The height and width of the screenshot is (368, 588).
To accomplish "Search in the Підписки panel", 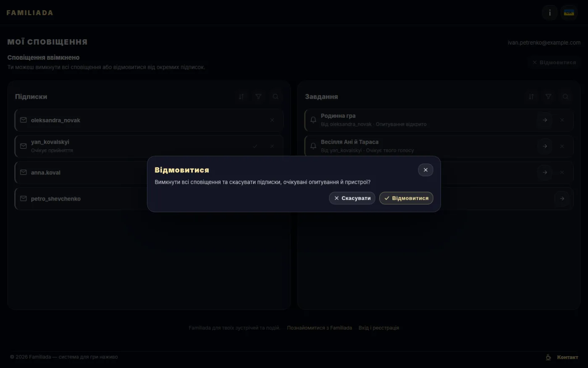I will (x=276, y=97).
